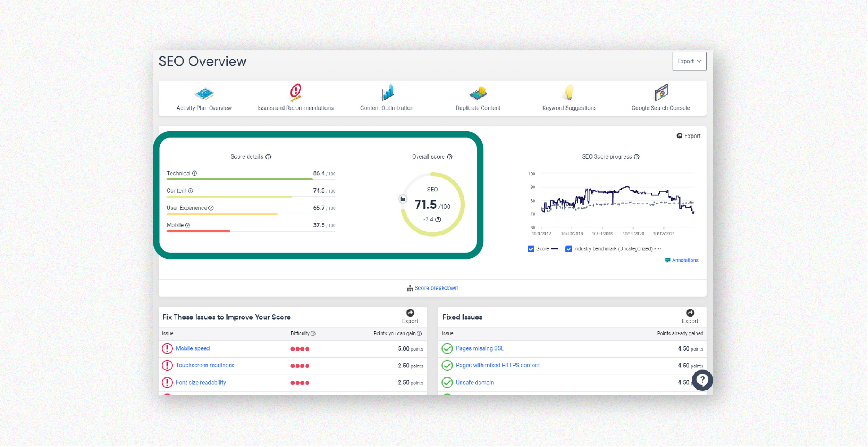Open Keyword Suggestions

(569, 98)
